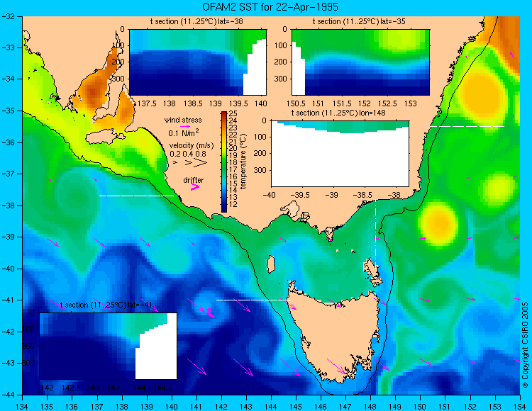532x411 pixels.
Task: Click the largest velocity arrowhead labeled 0.8
Action: point(200,163)
